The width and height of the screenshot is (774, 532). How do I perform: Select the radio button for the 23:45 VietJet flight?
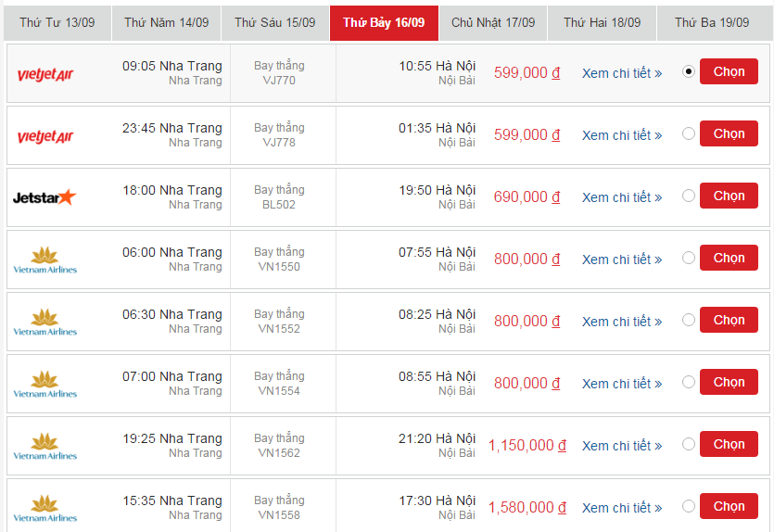pos(688,133)
